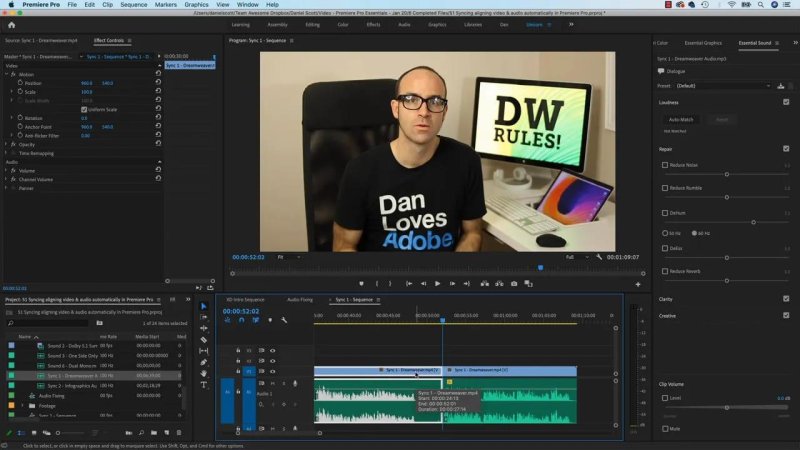Image resolution: width=800 pixels, height=450 pixels.
Task: Select the Selection tool arrow
Action: coord(204,306)
